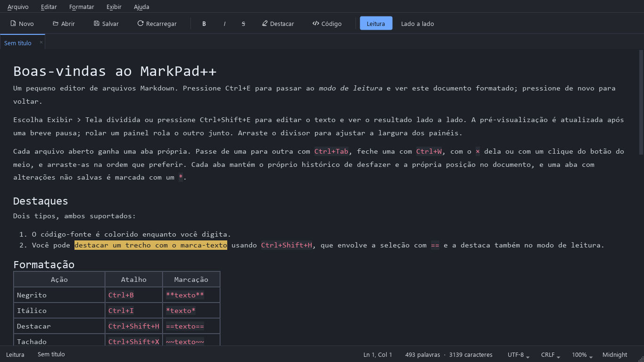
Task: Highlight selection with Destacar
Action: [278, 24]
